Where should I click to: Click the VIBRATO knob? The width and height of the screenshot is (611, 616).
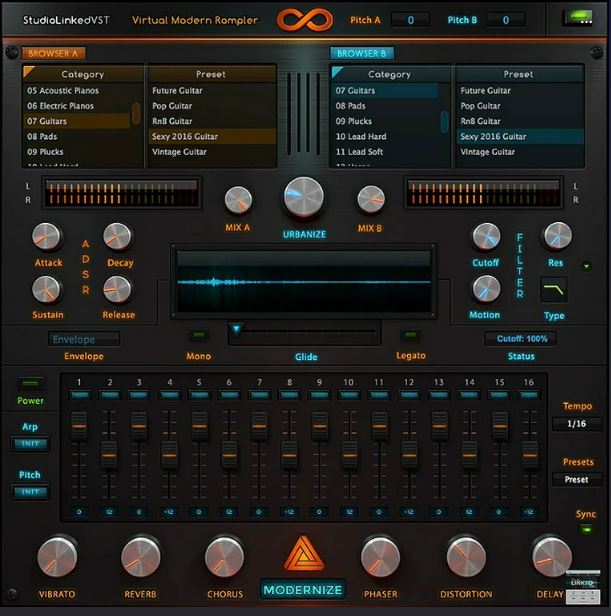[x=57, y=557]
